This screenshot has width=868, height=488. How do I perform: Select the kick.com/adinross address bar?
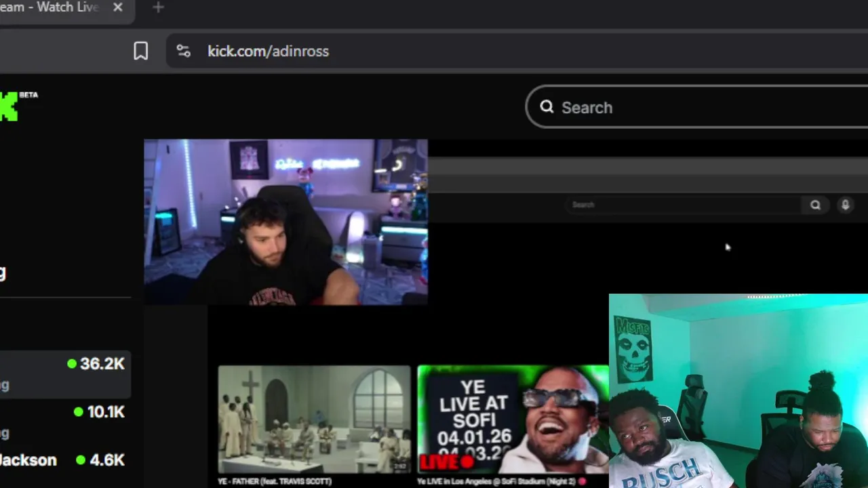point(517,51)
